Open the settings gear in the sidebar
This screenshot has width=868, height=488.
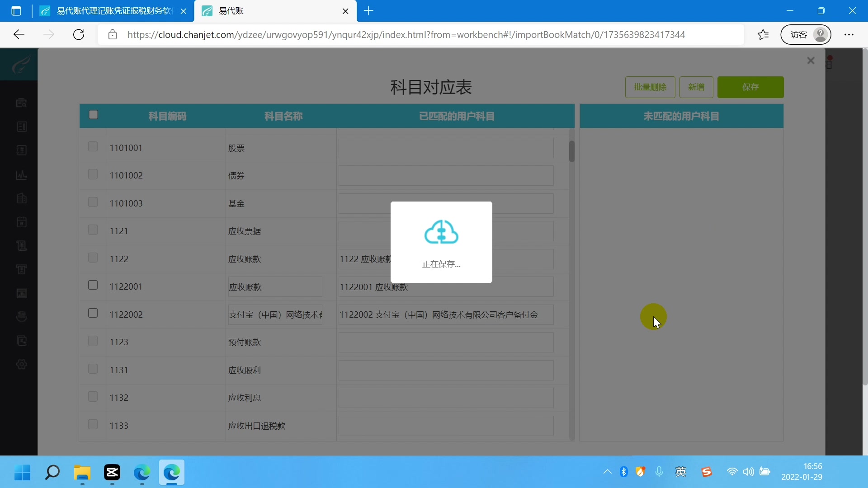pyautogui.click(x=21, y=364)
